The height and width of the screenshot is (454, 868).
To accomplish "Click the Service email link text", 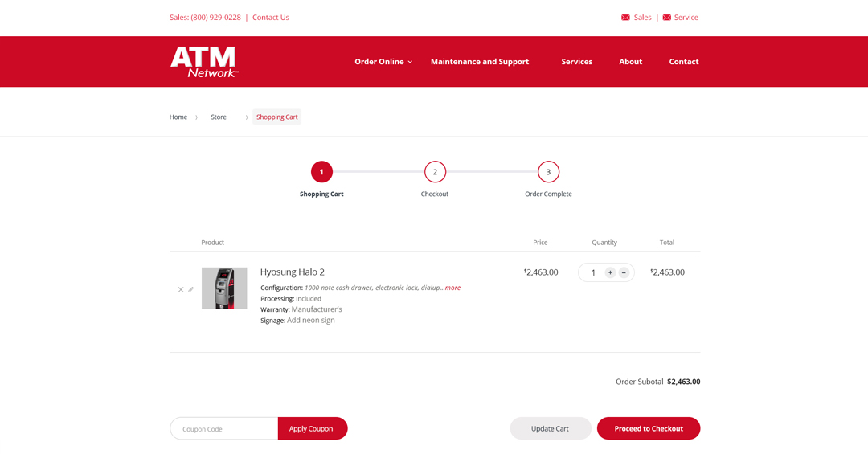I will point(686,18).
